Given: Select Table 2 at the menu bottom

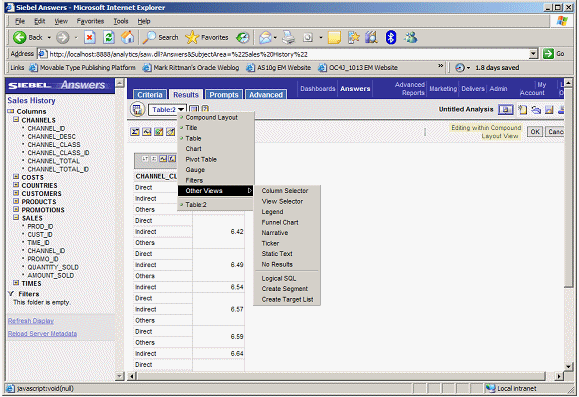Looking at the screenshot, I should [x=196, y=205].
